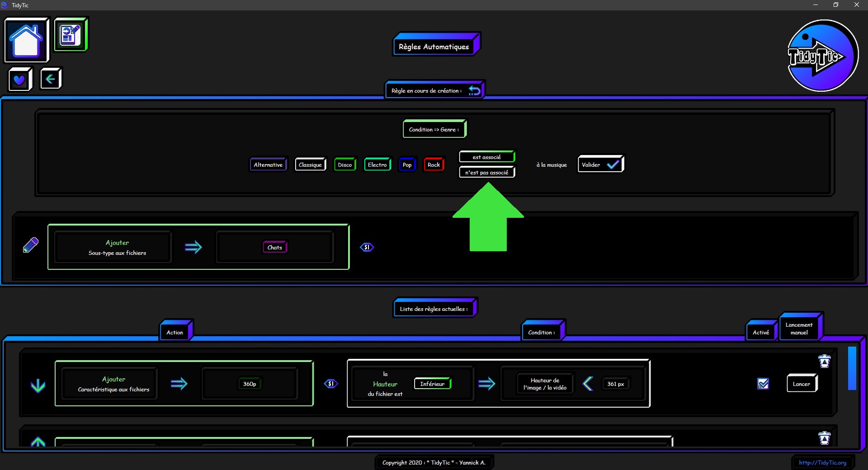This screenshot has height=470, width=868.
Task: Restore the TidyTic window size
Action: click(x=836, y=5)
